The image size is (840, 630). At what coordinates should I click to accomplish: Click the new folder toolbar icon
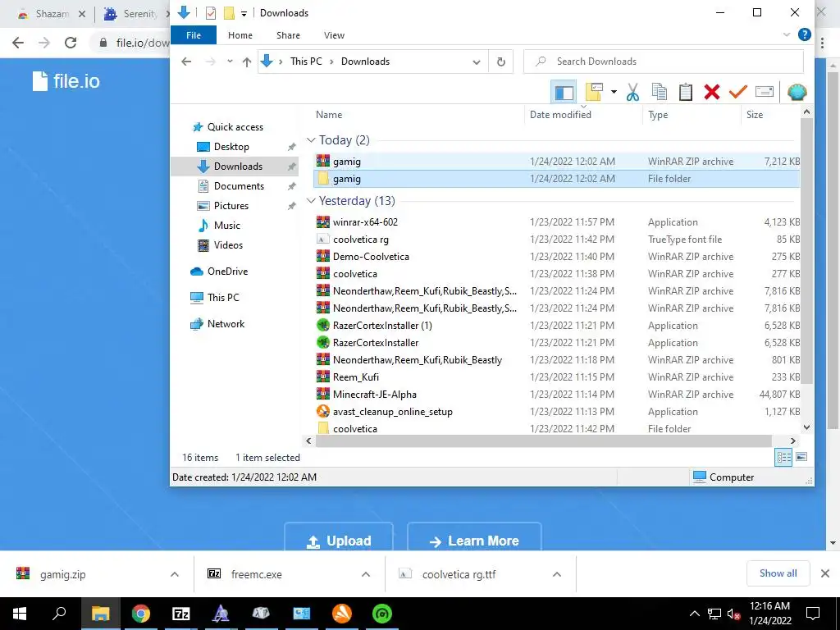[594, 92]
